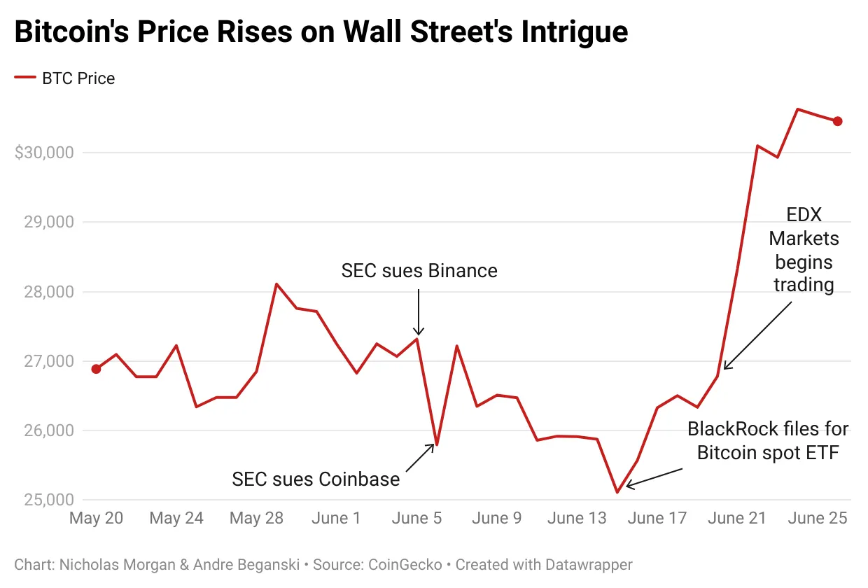868x588 pixels.
Task: Click the arrowhead below SEC sues Binance
Action: 418,332
